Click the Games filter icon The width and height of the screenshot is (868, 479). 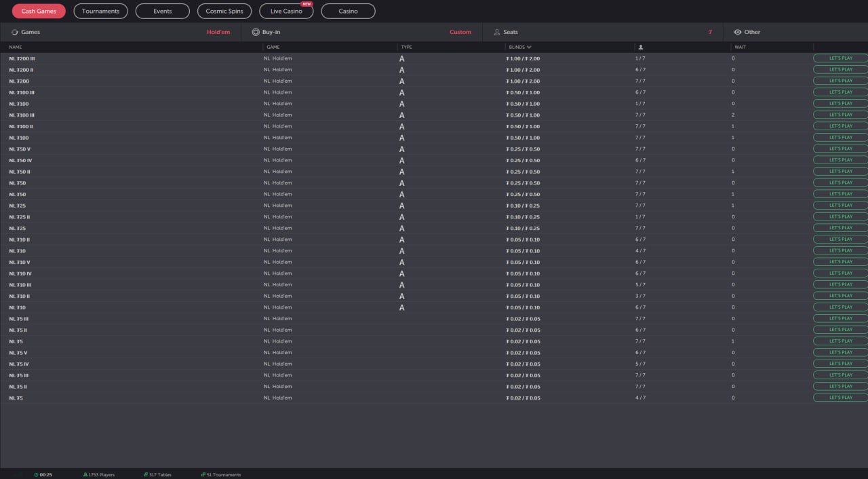[15, 32]
